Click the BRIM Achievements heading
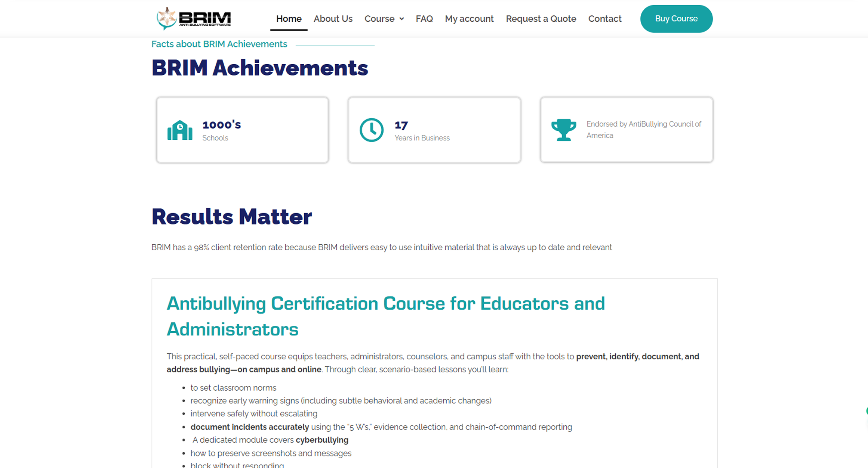868x468 pixels. (x=260, y=68)
